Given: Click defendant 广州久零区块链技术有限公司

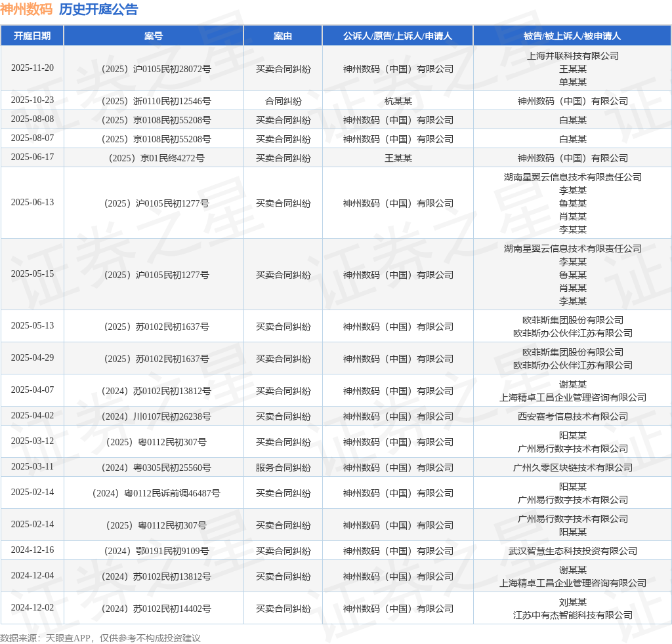Looking at the screenshot, I should pos(572,468).
